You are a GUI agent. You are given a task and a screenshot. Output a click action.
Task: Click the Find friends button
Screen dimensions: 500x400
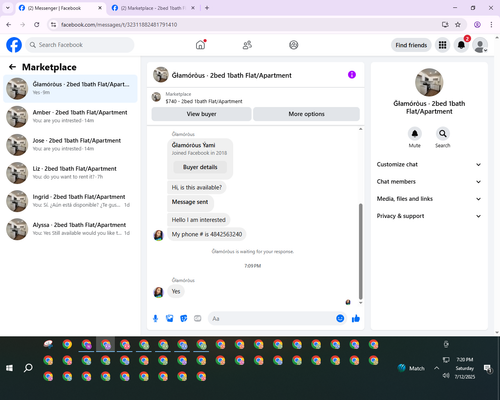tap(411, 45)
